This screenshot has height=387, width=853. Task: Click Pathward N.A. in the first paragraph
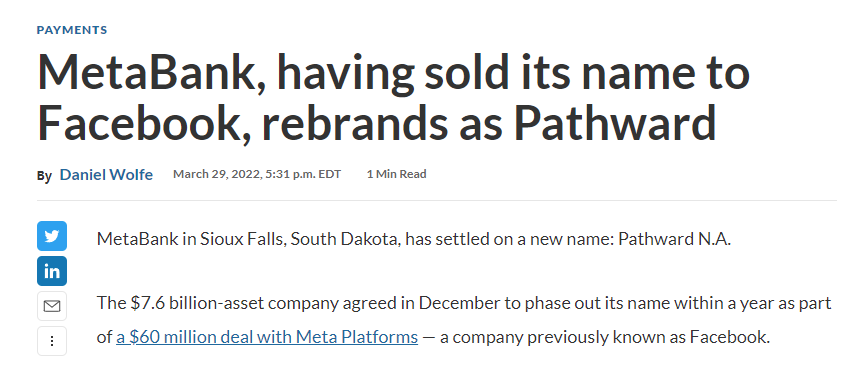pos(674,239)
